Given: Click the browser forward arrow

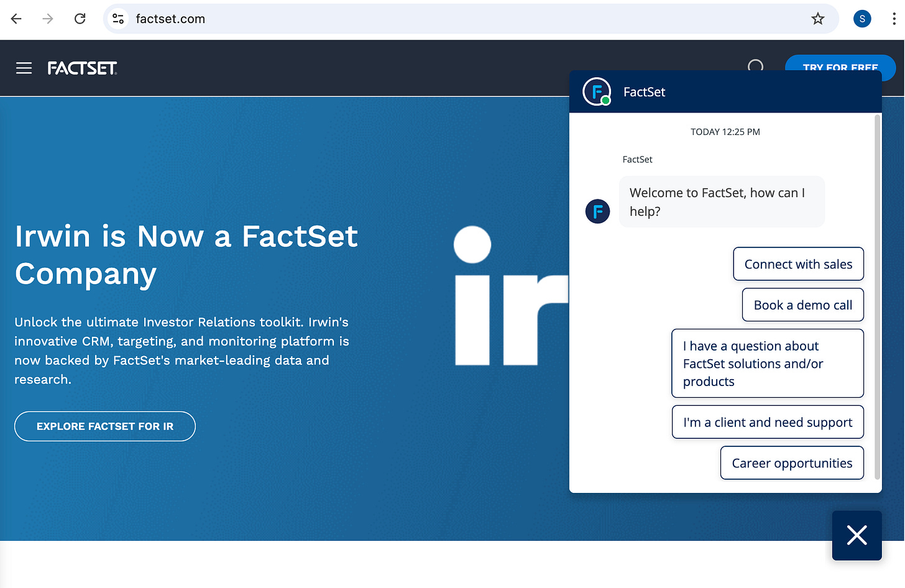Looking at the screenshot, I should (48, 19).
